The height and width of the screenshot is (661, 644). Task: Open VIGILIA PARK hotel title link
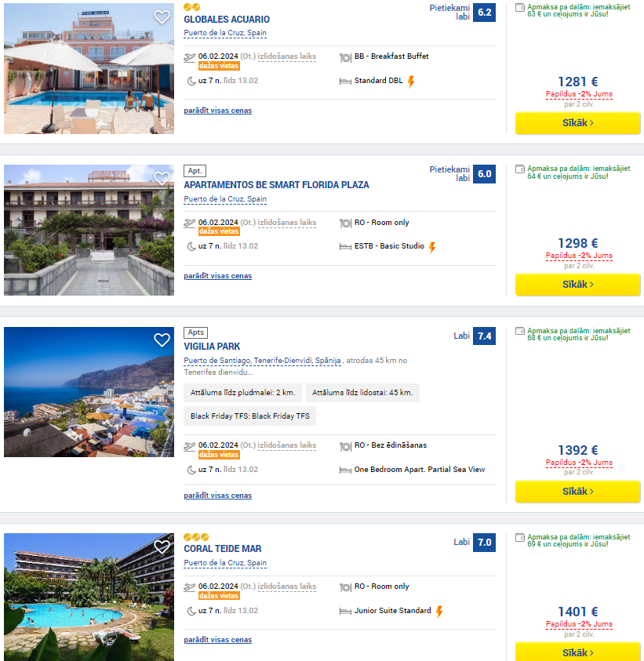click(212, 347)
